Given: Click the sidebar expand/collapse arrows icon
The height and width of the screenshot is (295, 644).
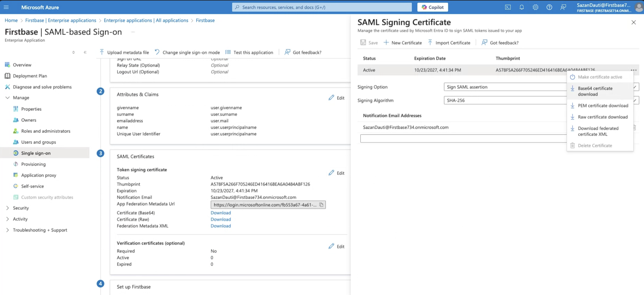Looking at the screenshot, I should coord(73,52).
